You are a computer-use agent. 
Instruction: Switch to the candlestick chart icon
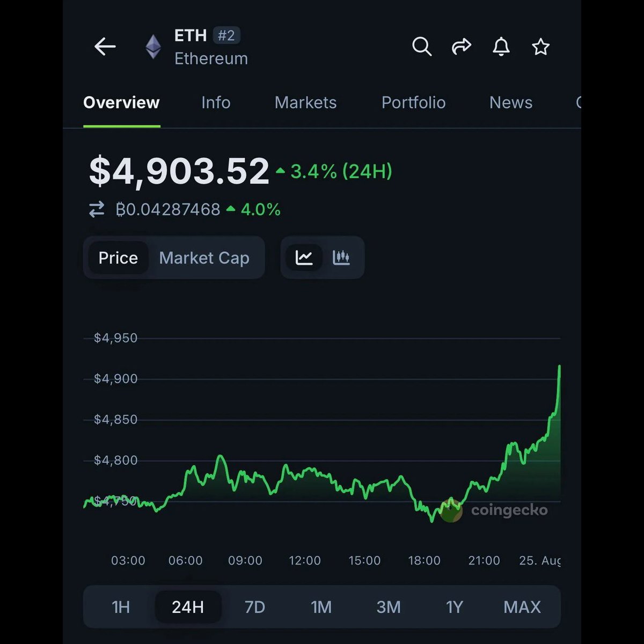coord(341,258)
